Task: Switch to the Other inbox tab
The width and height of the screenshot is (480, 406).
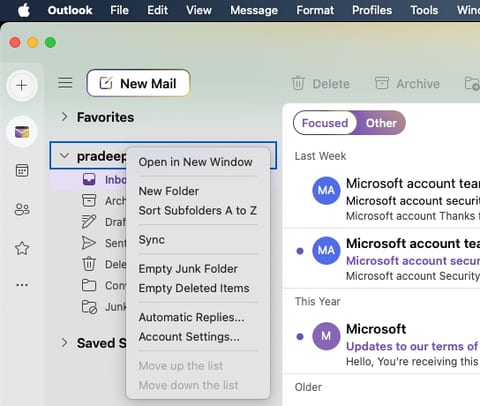Action: 381,123
